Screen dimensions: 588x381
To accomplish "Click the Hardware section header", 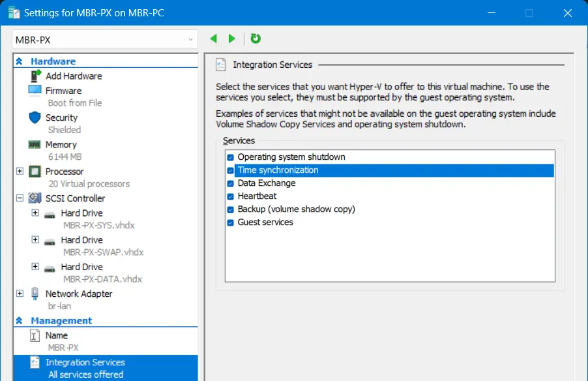I will 53,61.
